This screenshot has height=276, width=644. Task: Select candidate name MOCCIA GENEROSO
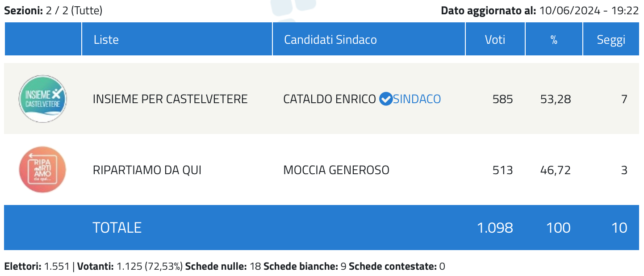336,170
